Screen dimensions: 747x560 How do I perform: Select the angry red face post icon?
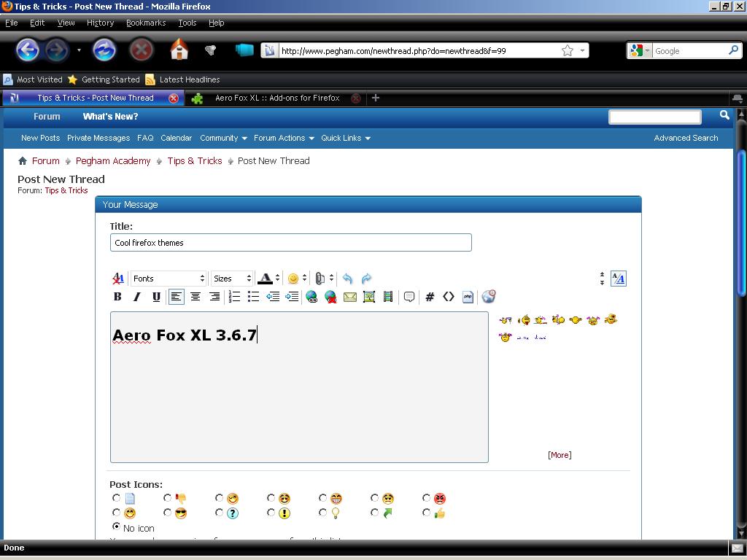tap(426, 497)
